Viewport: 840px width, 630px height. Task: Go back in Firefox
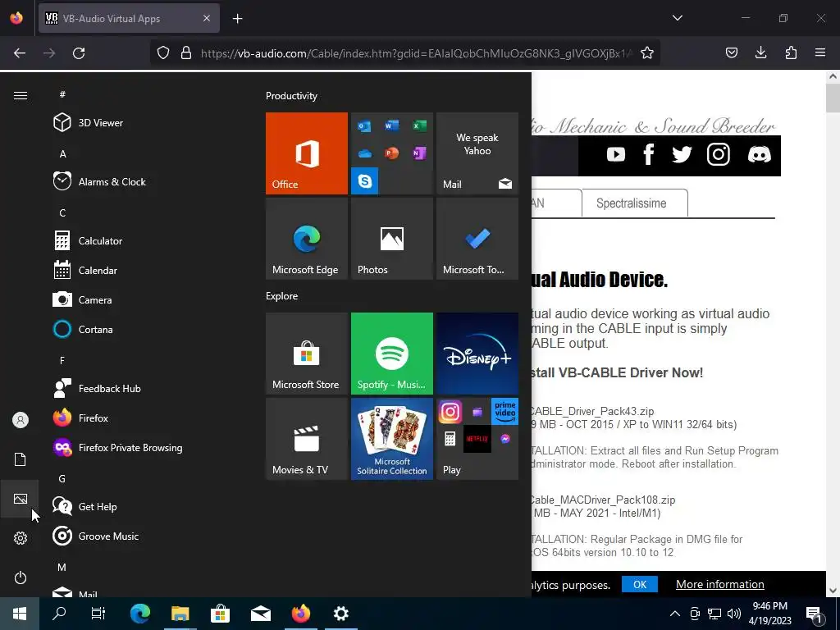[20, 53]
